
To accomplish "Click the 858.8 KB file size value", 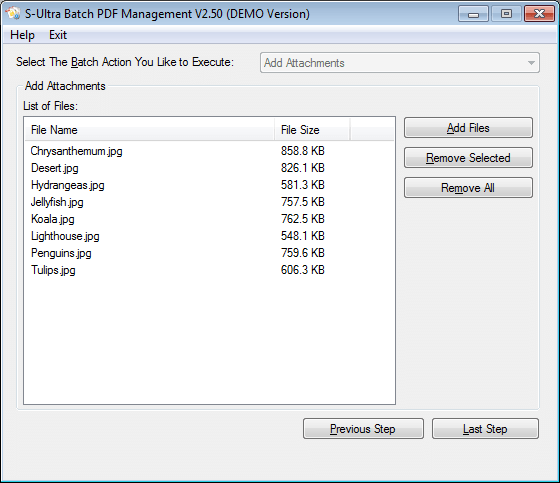I will 302,151.
